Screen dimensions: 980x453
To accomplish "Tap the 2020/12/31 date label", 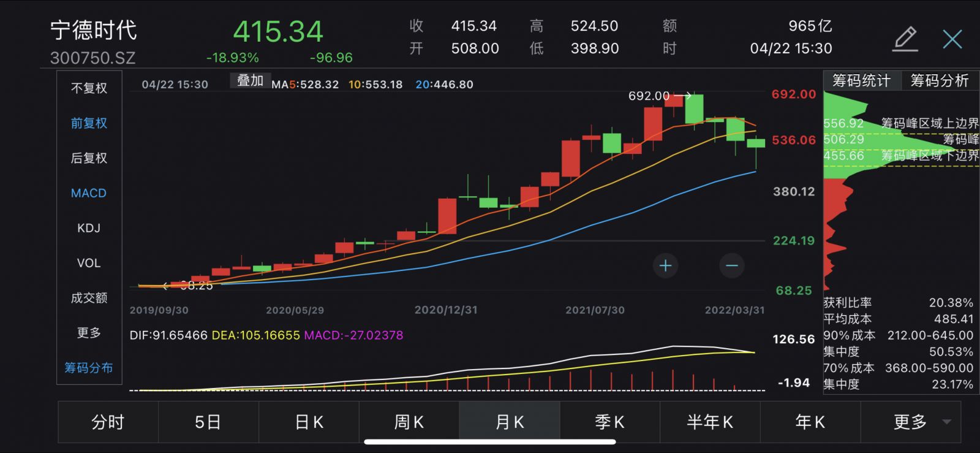I will click(446, 310).
